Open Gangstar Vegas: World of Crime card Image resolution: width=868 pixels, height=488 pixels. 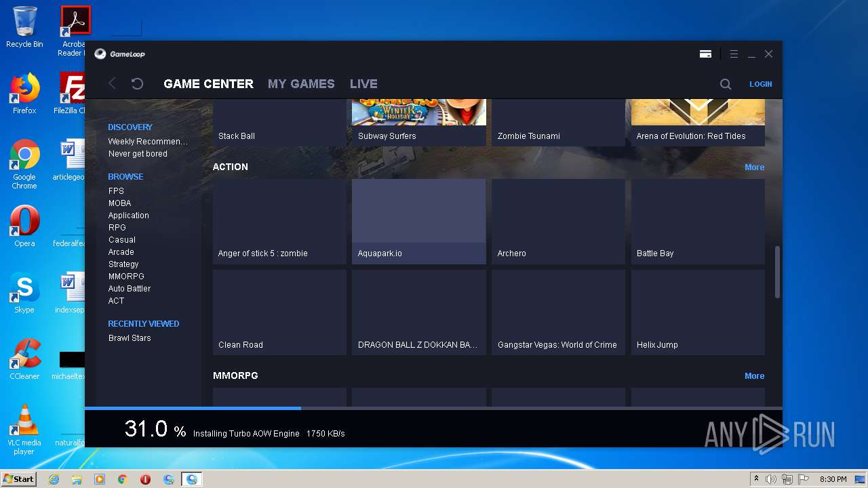[558, 312]
